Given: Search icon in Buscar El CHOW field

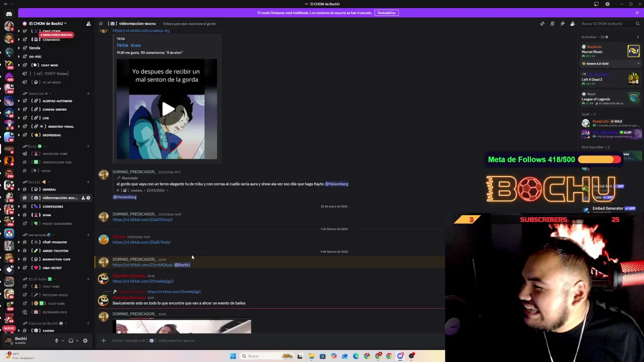Looking at the screenshot, I should click(x=637, y=24).
